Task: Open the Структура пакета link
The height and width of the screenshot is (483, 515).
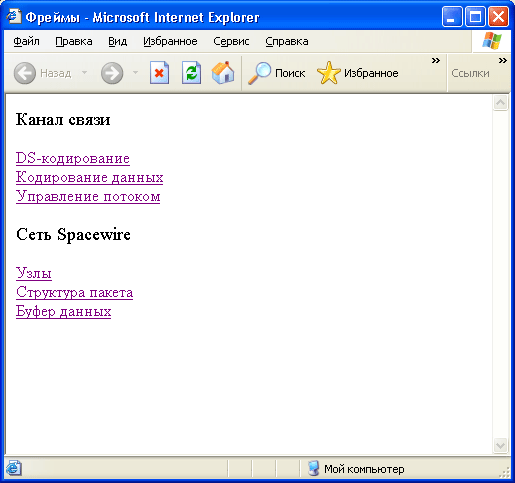Action: 74,292
